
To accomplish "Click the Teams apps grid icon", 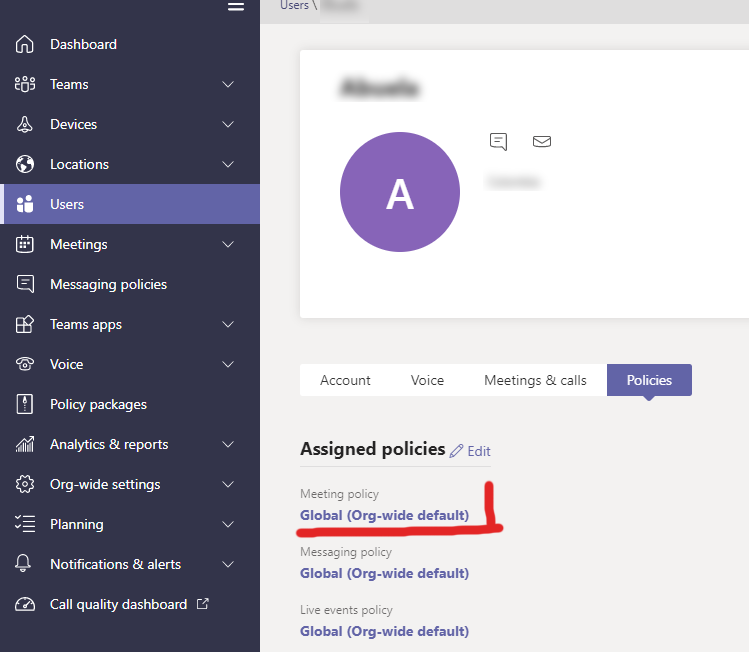I will pyautogui.click(x=24, y=324).
